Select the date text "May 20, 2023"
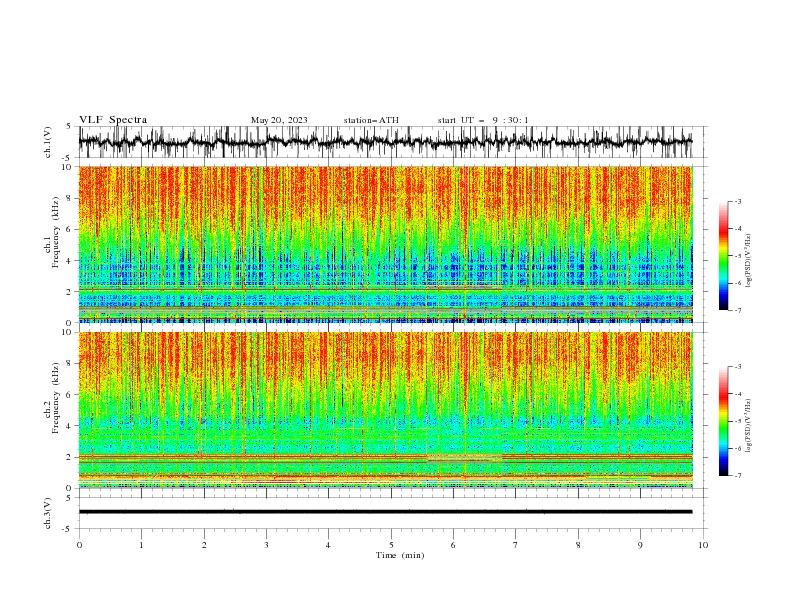The height and width of the screenshot is (612, 792). pyautogui.click(x=279, y=120)
